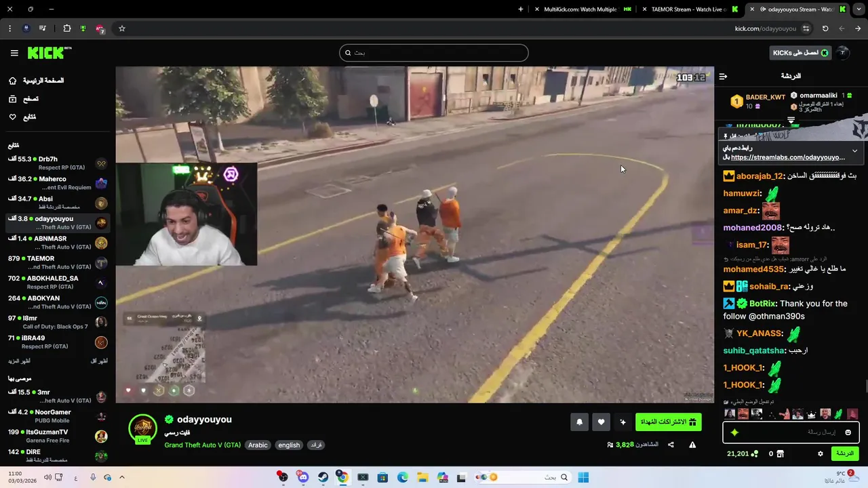Expand the gift leaderboard handle in chat
This screenshot has height=488, width=868.
click(791, 120)
